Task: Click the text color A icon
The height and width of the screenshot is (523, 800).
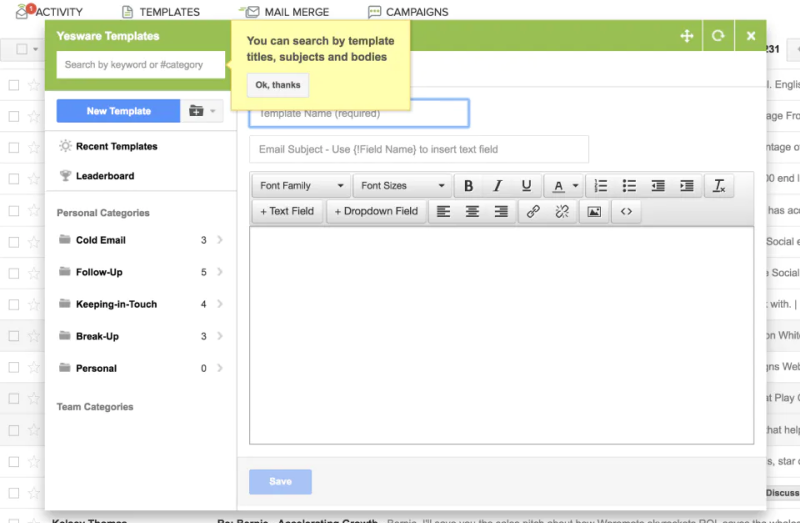Action: (559, 186)
